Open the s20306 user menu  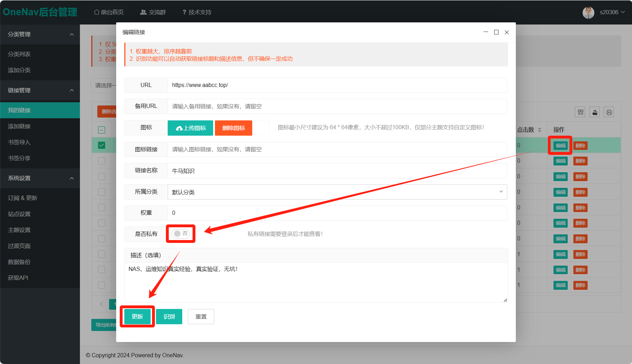tap(612, 12)
